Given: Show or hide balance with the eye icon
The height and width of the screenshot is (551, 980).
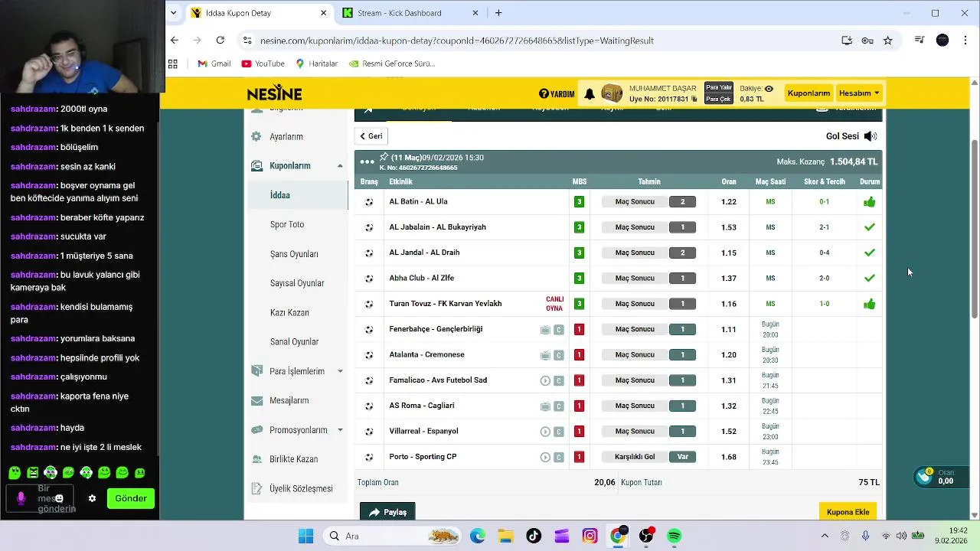Looking at the screenshot, I should click(769, 89).
